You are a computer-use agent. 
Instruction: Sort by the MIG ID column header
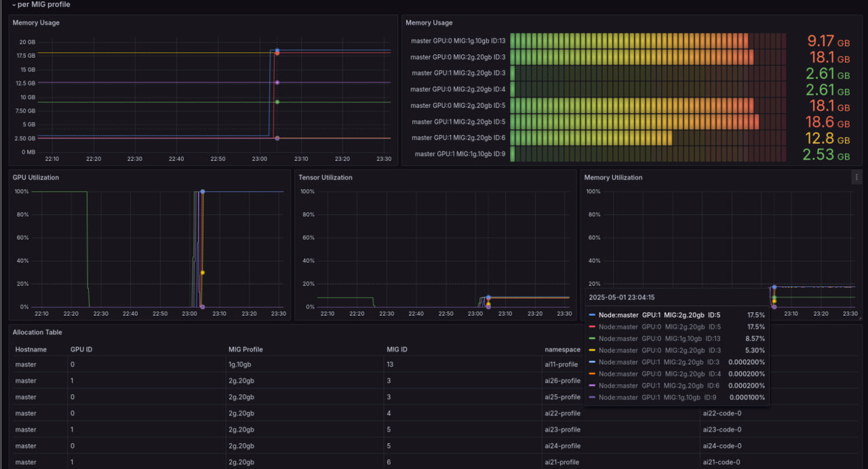coord(397,350)
